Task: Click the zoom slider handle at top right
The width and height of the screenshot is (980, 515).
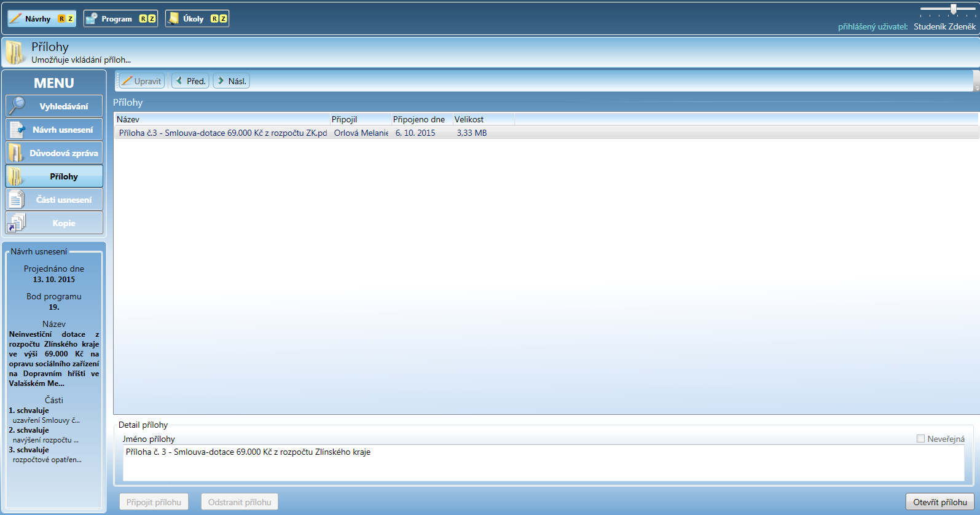Action: 953,9
